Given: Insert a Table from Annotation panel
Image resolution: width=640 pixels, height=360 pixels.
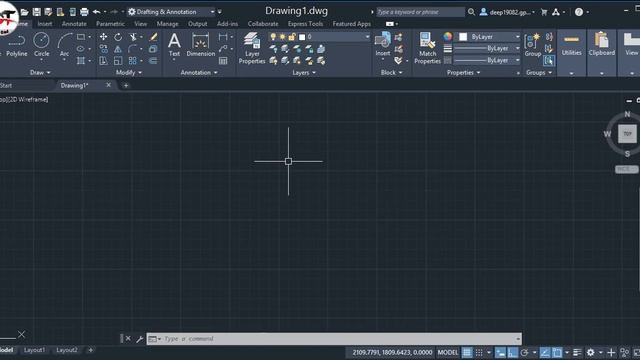Looking at the screenshot, I should tap(223, 61).
